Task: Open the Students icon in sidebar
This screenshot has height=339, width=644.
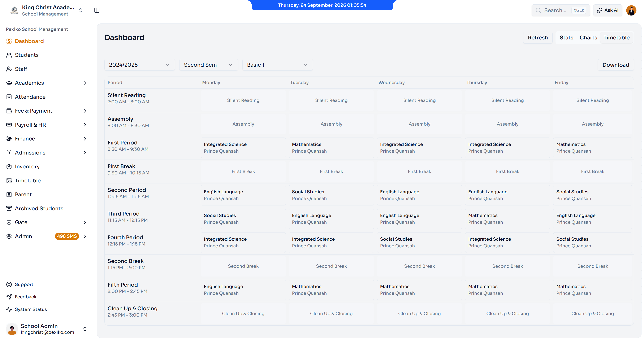Action: pos(9,55)
